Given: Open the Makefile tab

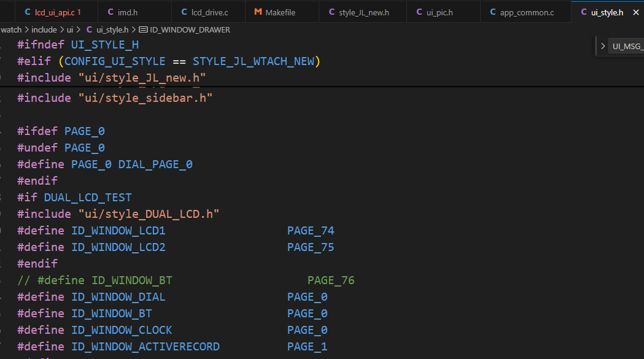Looking at the screenshot, I should [282, 12].
